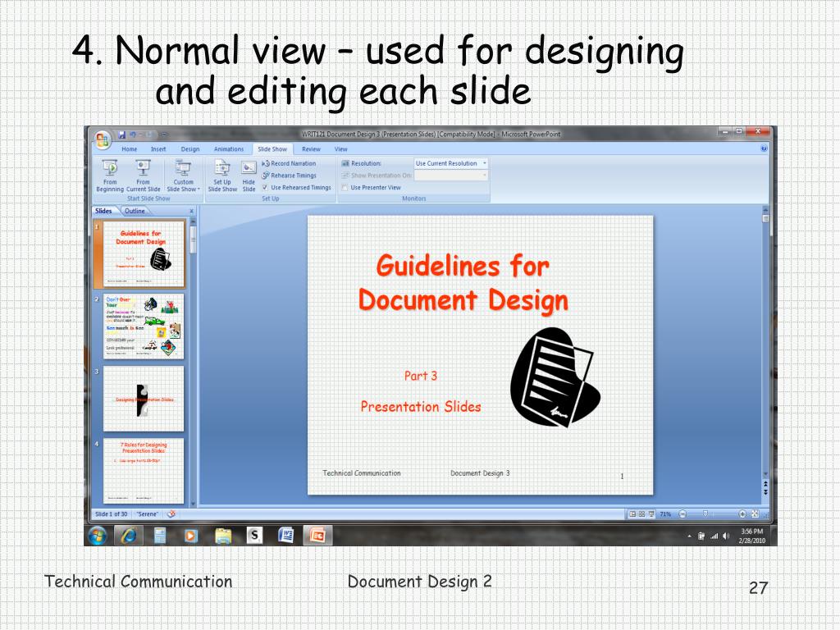Click the zoom slider in status bar
Screen dimensions: 840x630
(x=704, y=514)
